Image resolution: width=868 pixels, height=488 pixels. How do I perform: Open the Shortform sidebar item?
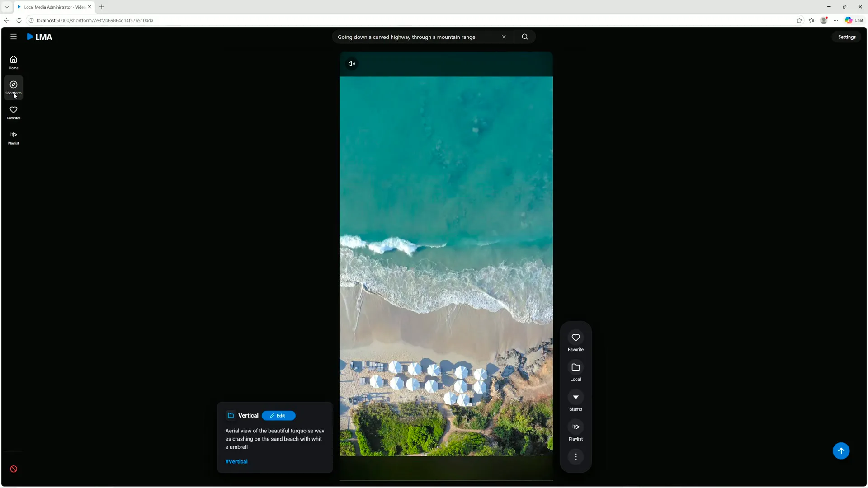14,88
